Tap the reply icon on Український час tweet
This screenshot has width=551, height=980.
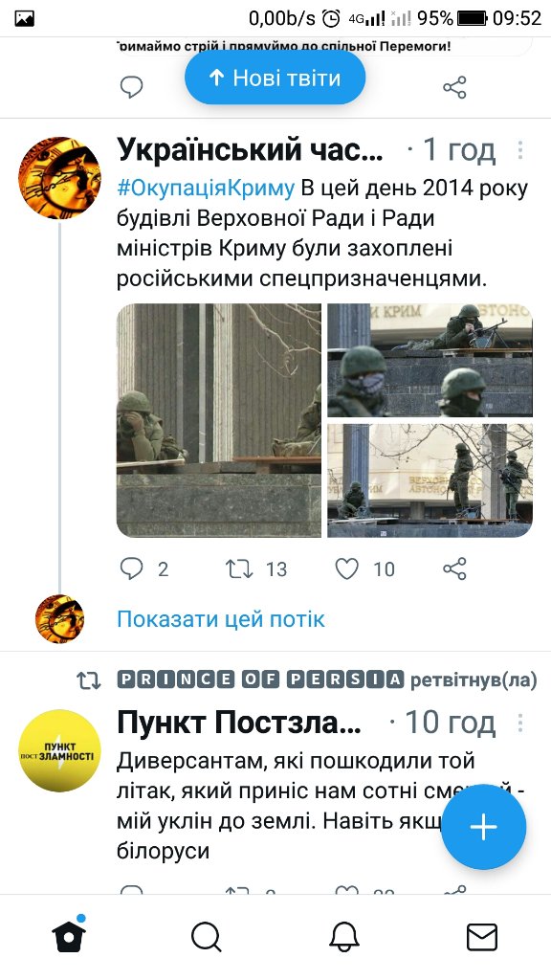[x=131, y=568]
